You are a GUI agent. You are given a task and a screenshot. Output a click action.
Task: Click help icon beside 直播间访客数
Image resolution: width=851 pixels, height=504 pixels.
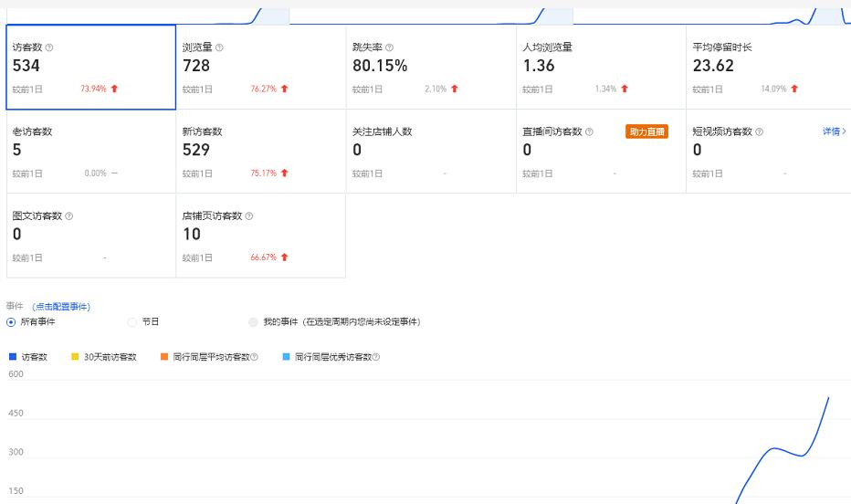pos(589,131)
